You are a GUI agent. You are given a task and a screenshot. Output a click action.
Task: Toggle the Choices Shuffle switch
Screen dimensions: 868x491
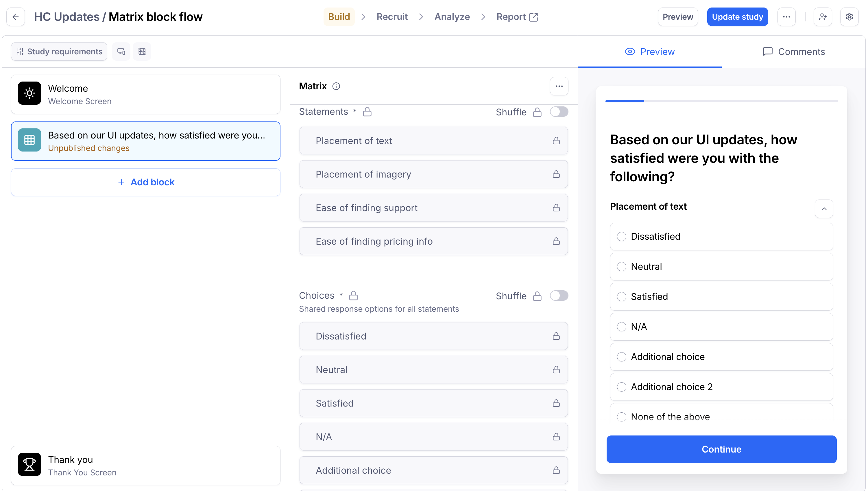point(559,296)
